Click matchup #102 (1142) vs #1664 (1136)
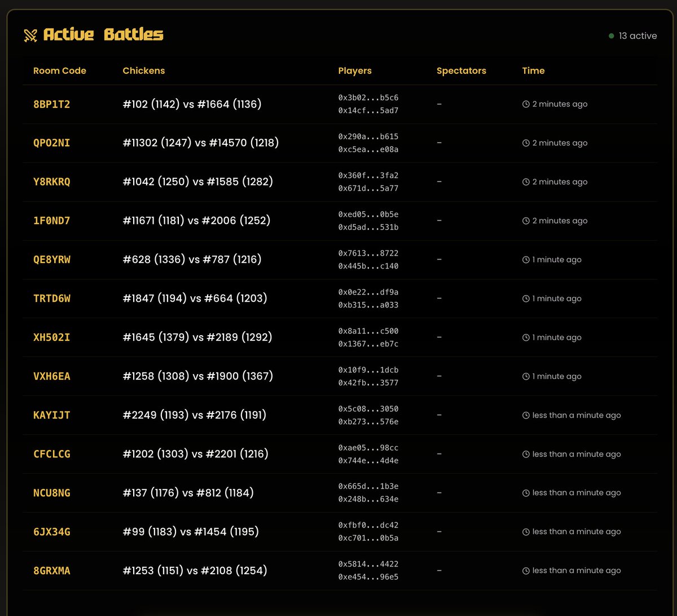This screenshot has width=677, height=616. pos(192,104)
